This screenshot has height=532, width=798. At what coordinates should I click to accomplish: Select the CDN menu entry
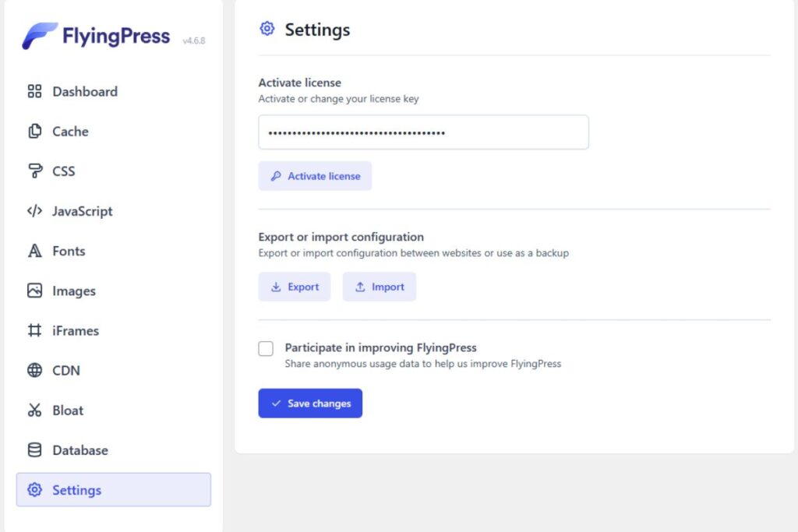coord(114,370)
